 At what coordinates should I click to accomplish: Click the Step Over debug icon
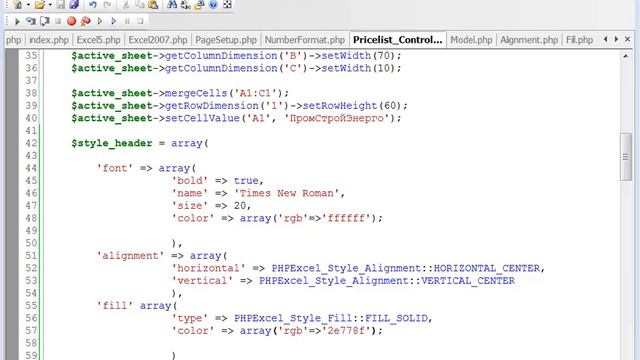point(44,21)
